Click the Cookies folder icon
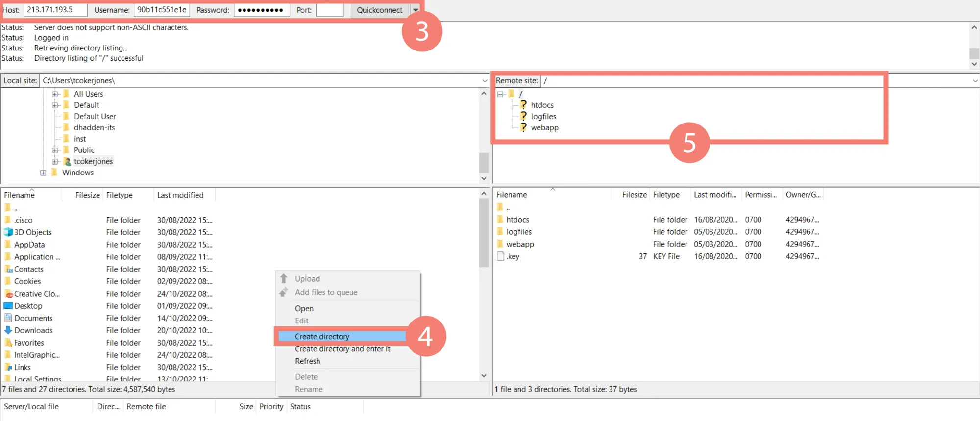 [x=8, y=281]
